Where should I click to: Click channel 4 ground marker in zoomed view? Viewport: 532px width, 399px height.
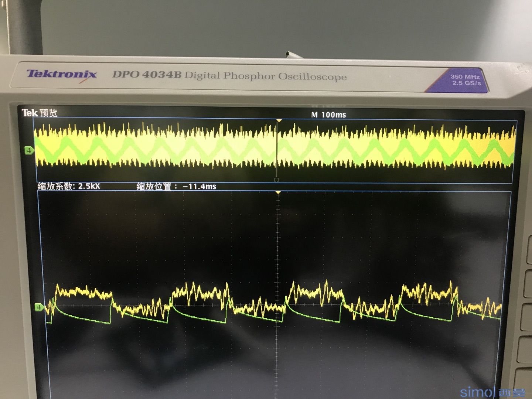point(39,307)
